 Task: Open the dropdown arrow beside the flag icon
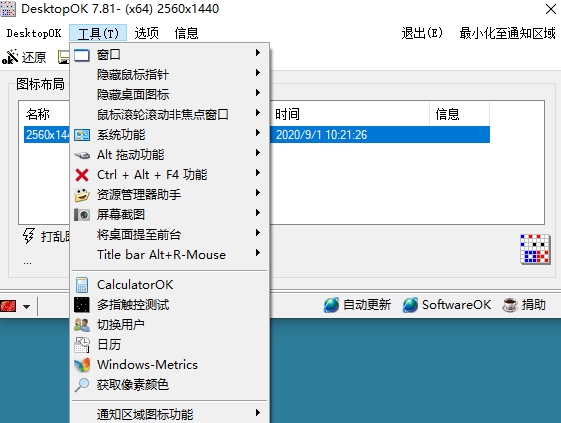pyautogui.click(x=26, y=307)
